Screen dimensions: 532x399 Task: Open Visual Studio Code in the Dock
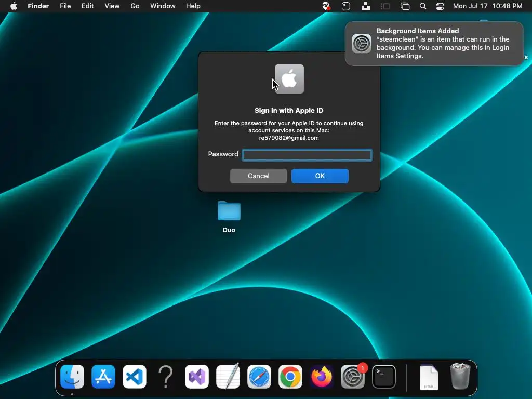(135, 377)
